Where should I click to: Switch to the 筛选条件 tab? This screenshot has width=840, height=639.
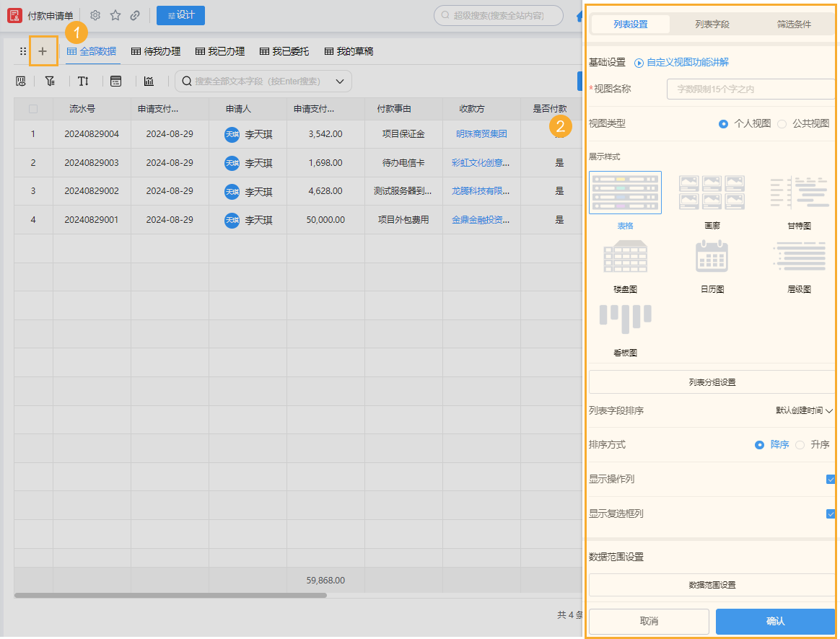[794, 24]
